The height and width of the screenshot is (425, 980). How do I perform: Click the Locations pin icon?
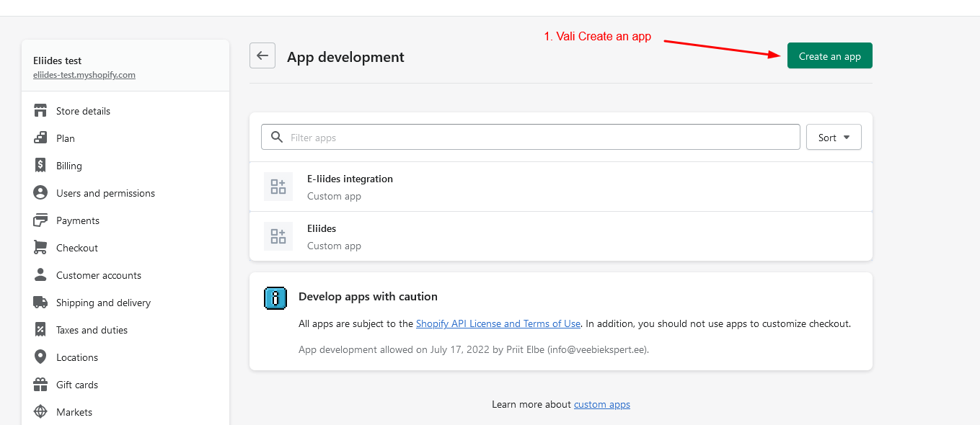tap(40, 357)
